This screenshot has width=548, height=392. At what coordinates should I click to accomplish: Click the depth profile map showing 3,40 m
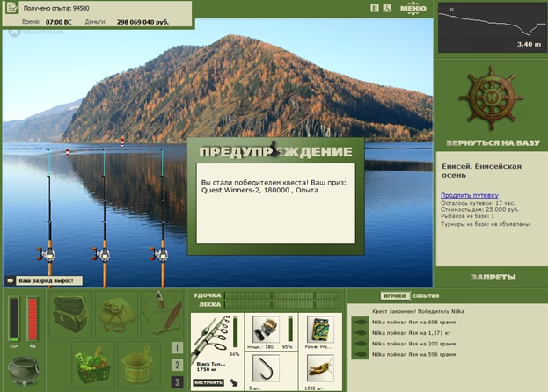pyautogui.click(x=492, y=28)
